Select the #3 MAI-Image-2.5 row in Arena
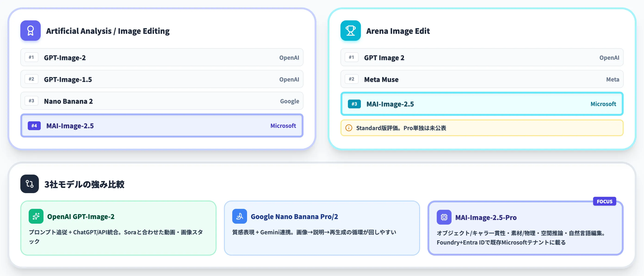This screenshot has height=276, width=644. 482,104
